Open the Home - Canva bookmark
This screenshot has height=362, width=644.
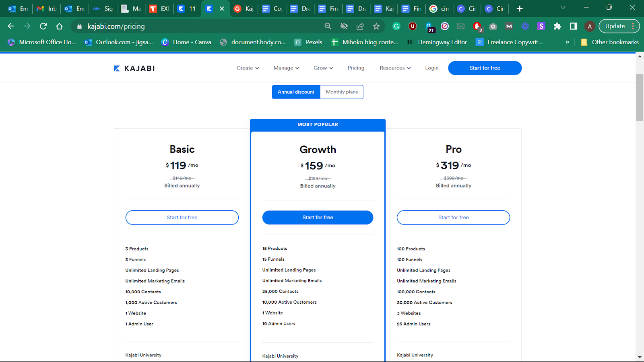click(x=186, y=42)
